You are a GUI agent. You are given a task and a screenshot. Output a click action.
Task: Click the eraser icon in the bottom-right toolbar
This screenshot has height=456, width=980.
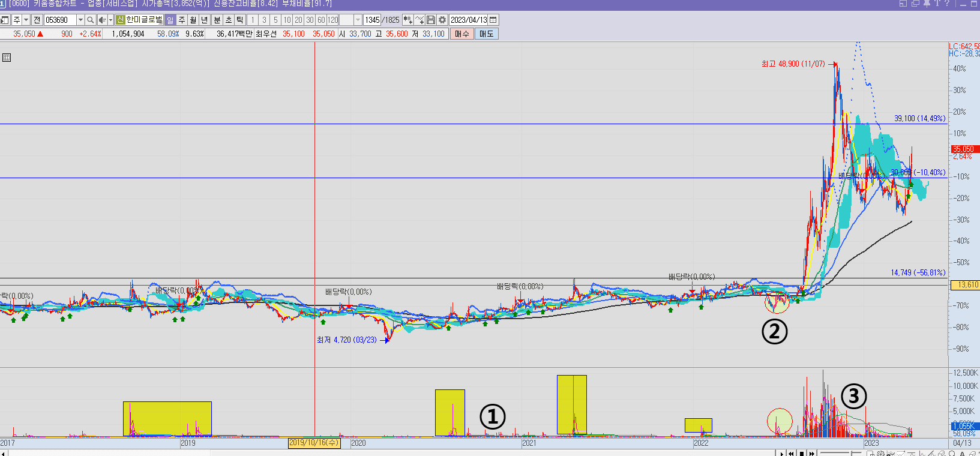point(972,453)
